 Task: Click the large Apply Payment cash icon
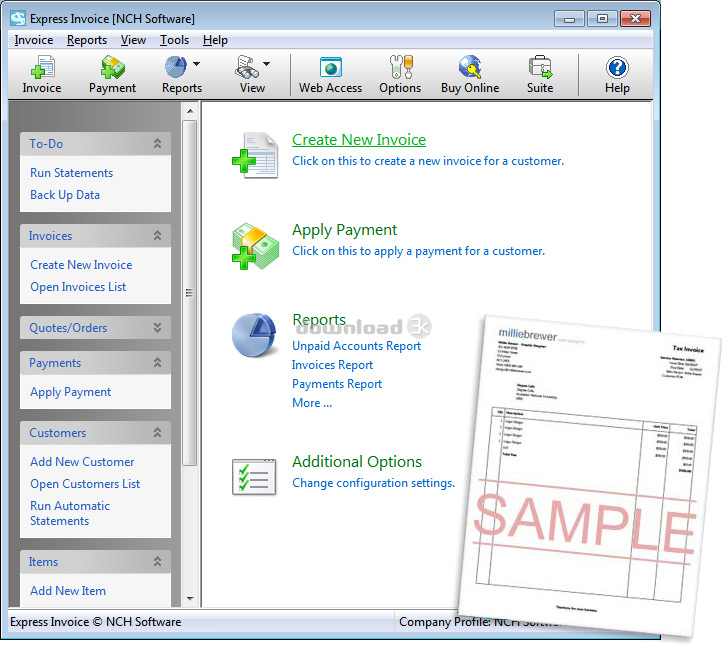[255, 246]
